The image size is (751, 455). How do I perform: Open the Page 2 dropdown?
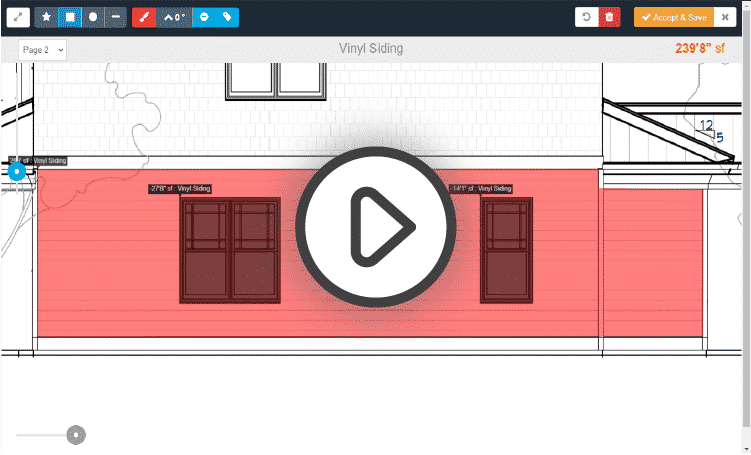43,49
